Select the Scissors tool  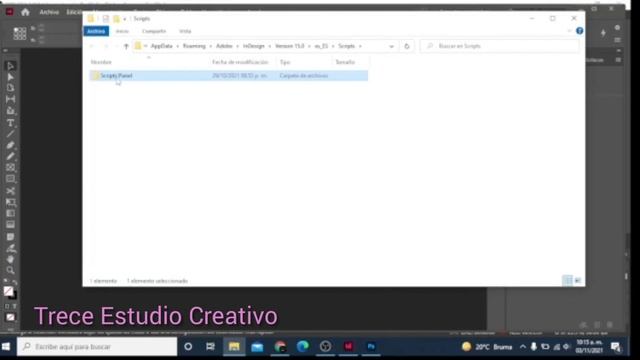coord(10,191)
